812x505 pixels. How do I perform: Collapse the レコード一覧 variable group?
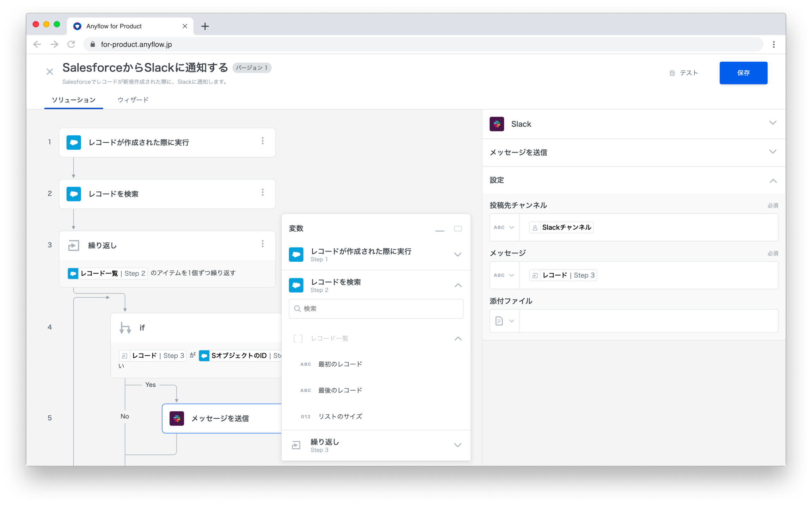click(x=458, y=339)
